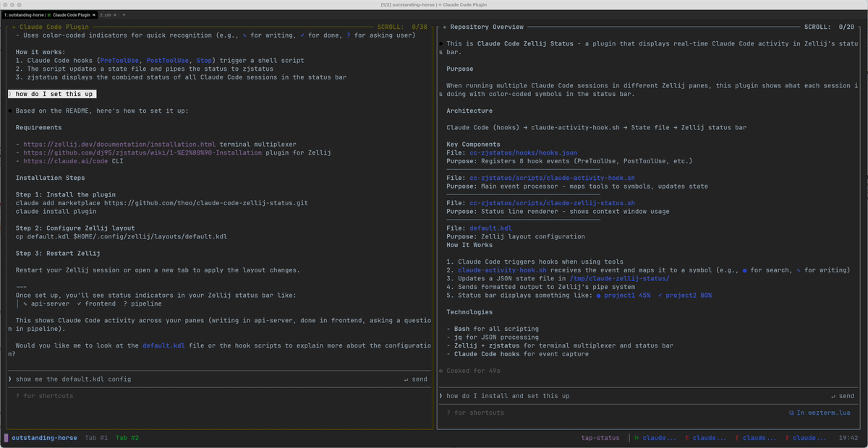Click the Repository Overview pane title
Image resolution: width=868 pixels, height=448 pixels.
pos(487,27)
